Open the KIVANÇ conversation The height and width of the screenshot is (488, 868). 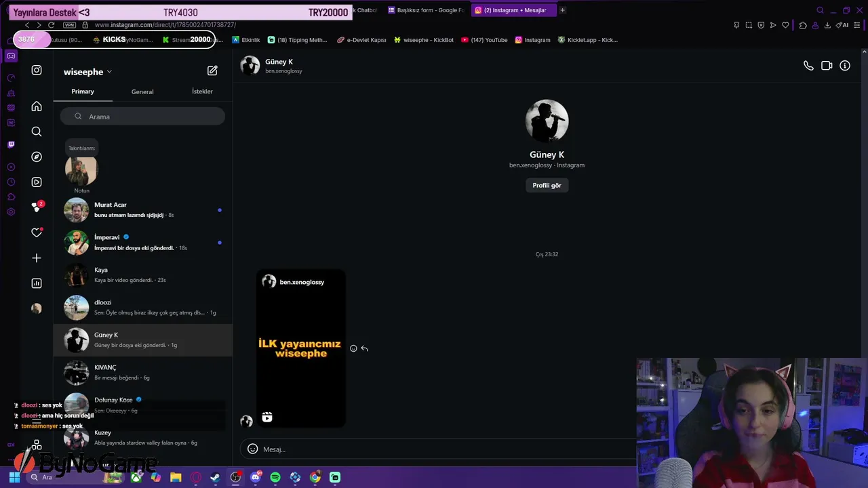click(142, 372)
